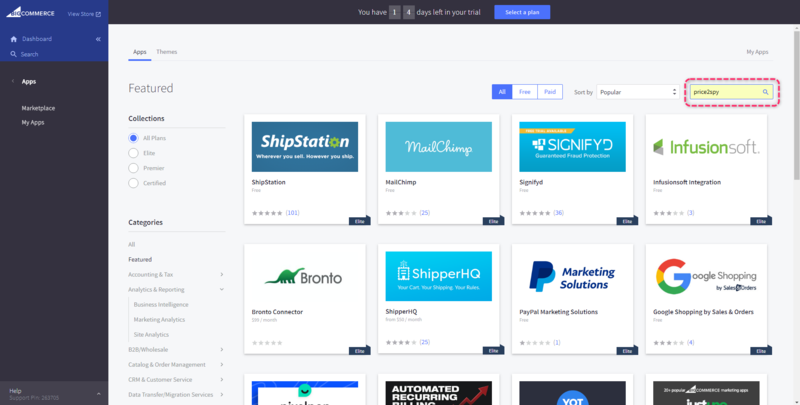Expand Data Transfer/Migration Services category
800x405 pixels.
coord(221,395)
